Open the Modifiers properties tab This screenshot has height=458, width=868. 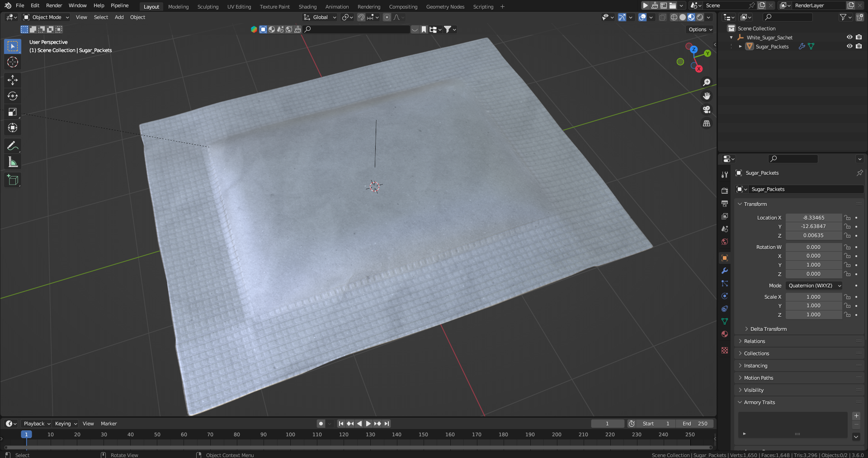pos(725,271)
